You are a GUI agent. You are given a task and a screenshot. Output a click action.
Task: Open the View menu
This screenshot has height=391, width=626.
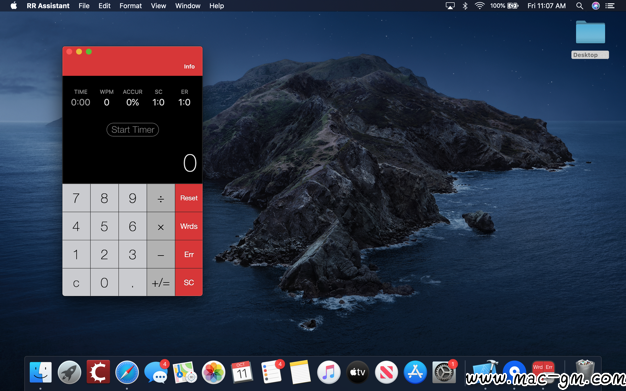158,6
